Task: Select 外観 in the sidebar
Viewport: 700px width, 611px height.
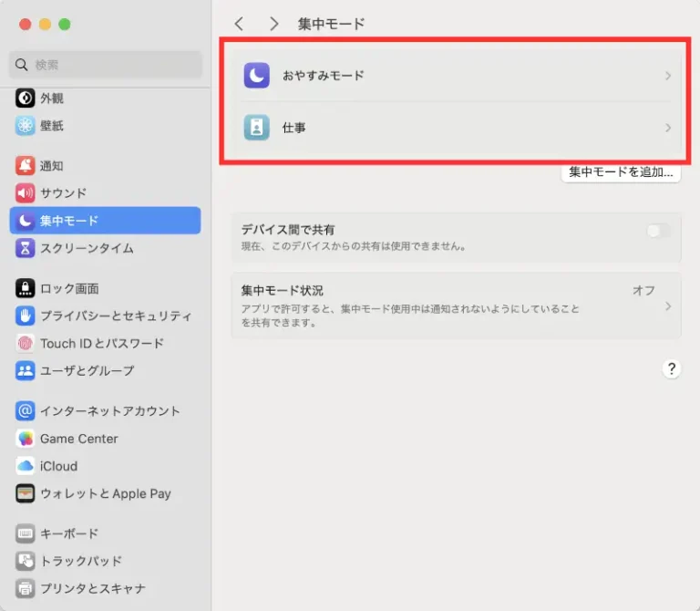Action: pos(106,98)
